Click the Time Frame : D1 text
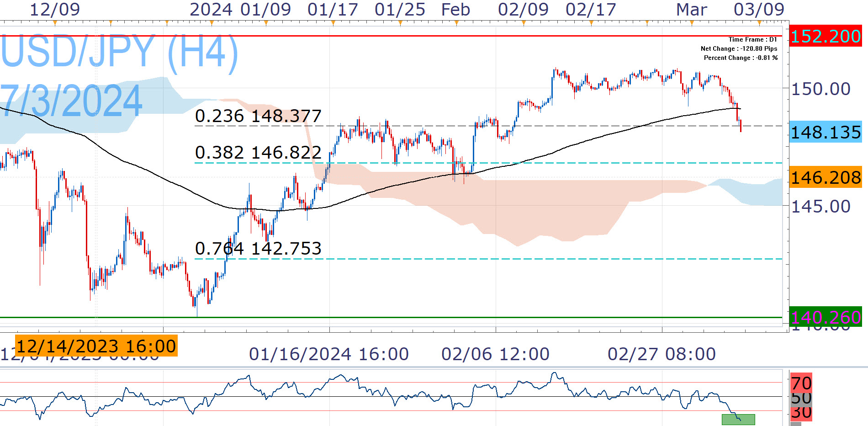Viewport: 868px width, 426px height. (752, 40)
